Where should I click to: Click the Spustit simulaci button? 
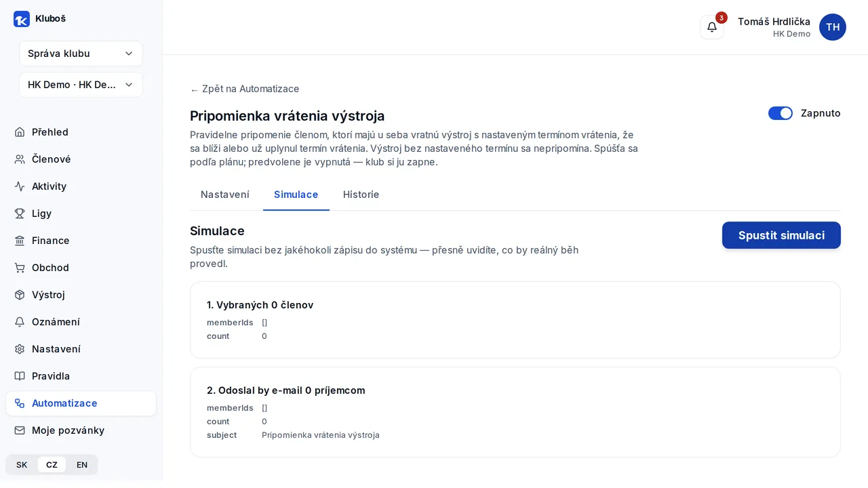click(x=781, y=235)
